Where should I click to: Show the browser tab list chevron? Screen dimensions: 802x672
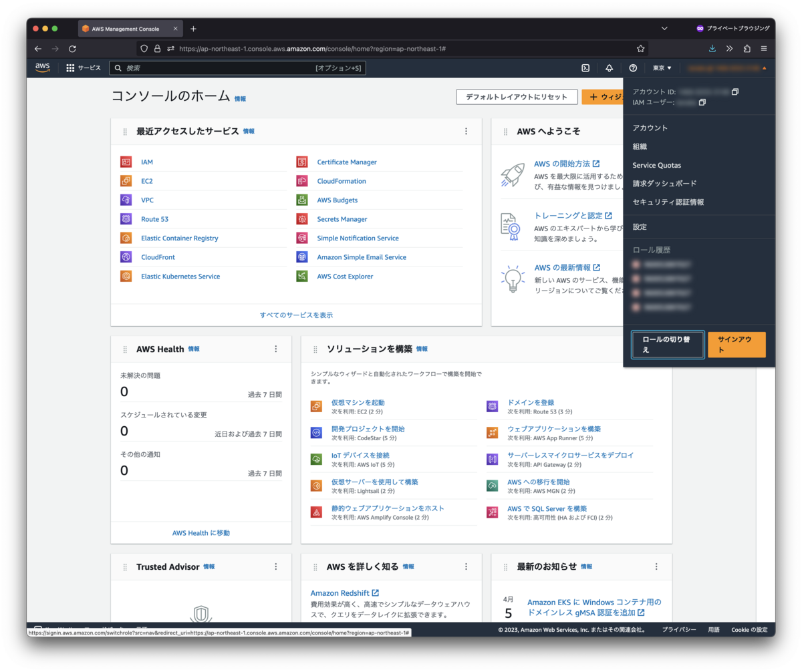click(x=664, y=29)
